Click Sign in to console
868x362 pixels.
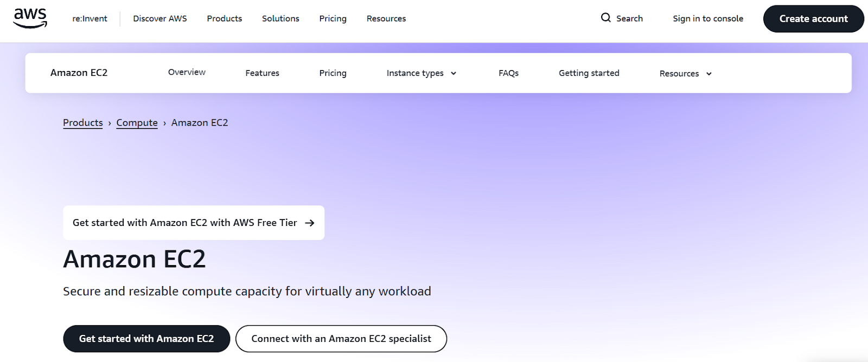(708, 18)
